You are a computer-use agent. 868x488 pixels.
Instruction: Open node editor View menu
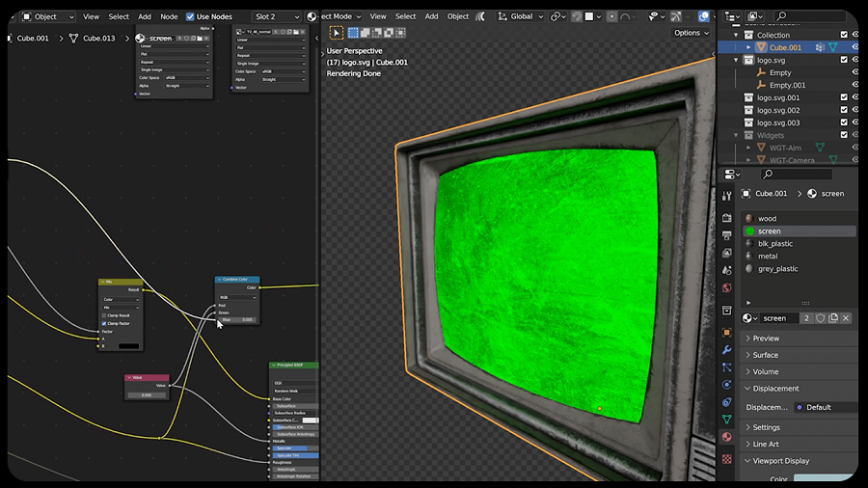[x=91, y=16]
